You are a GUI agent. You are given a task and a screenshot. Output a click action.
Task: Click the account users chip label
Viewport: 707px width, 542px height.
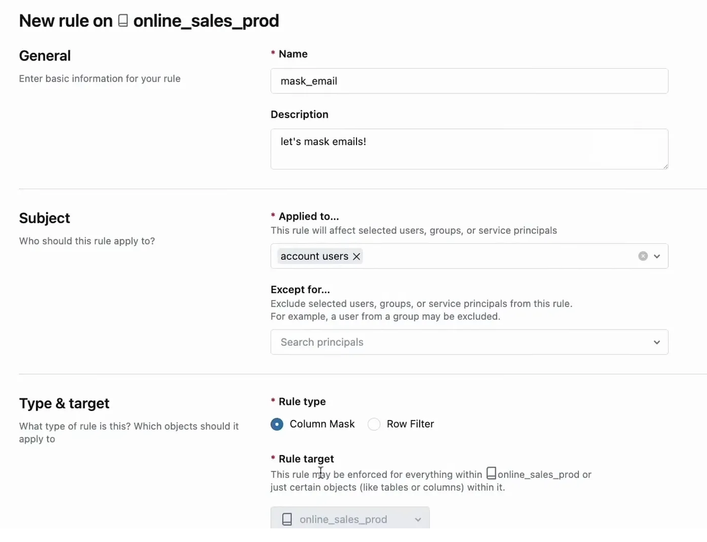(x=314, y=257)
